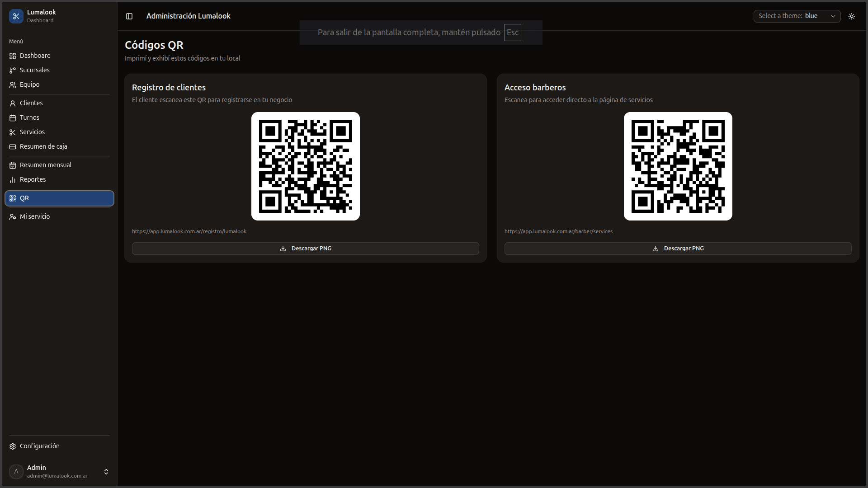Click the Lumalook scissors logo icon
This screenshot has width=868, height=488.
tap(16, 16)
